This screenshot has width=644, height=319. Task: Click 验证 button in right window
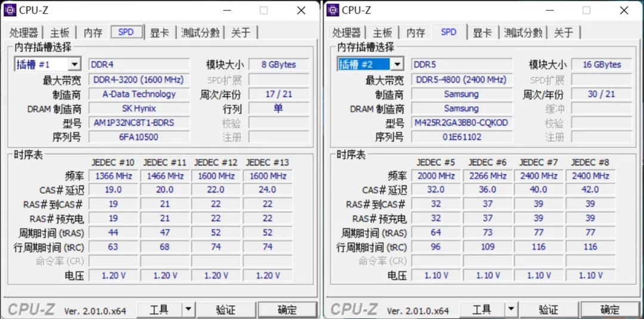pos(549,309)
